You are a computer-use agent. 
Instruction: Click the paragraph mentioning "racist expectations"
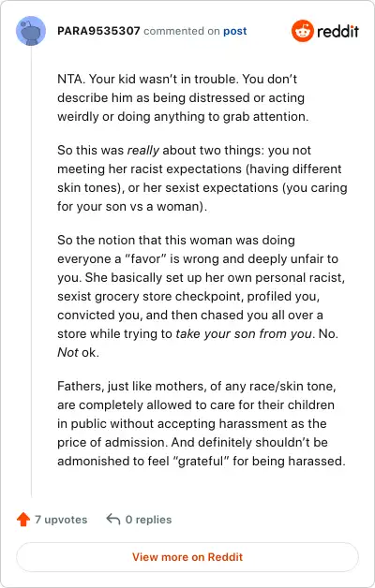pyautogui.click(x=202, y=179)
